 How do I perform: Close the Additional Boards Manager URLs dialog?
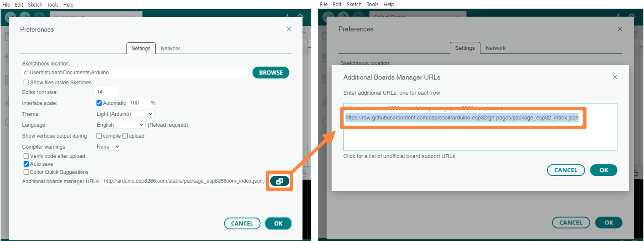click(x=615, y=77)
